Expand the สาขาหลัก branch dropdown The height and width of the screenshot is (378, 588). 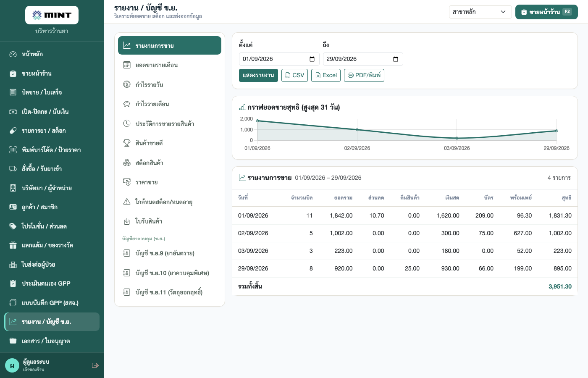pos(480,12)
